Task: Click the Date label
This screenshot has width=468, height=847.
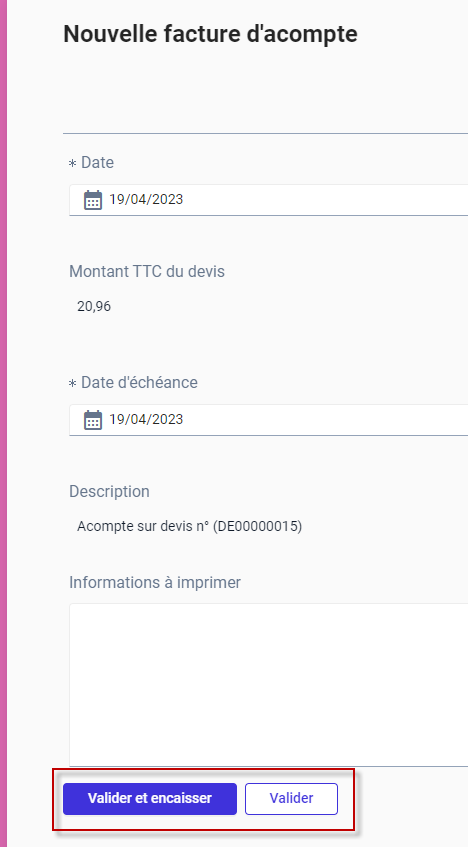Action: [x=97, y=163]
